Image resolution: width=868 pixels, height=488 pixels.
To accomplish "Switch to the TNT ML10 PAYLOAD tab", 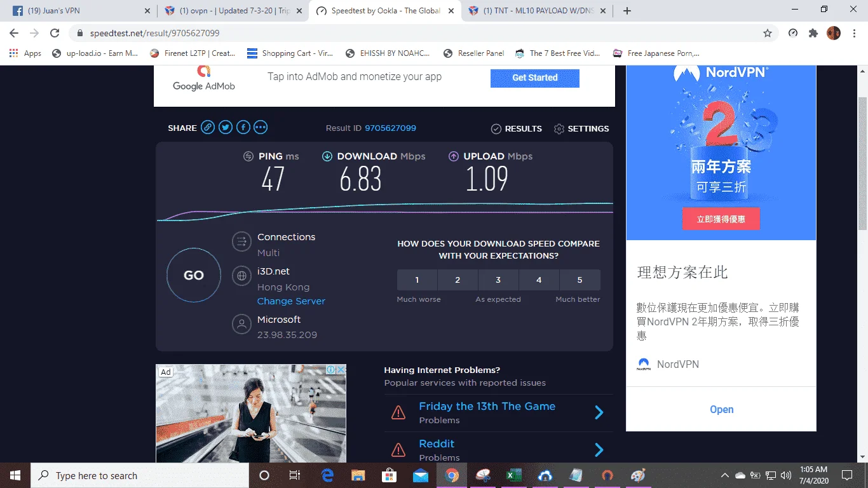I will [x=538, y=11].
